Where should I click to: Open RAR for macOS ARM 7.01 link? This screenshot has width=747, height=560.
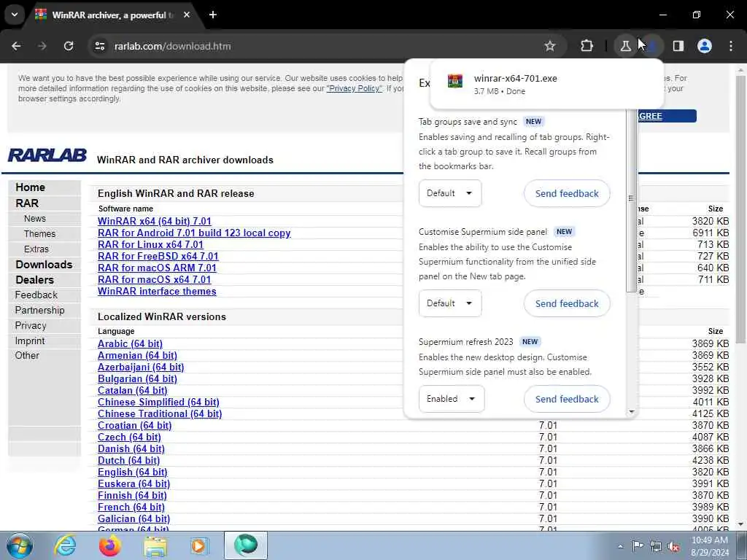[x=157, y=268]
